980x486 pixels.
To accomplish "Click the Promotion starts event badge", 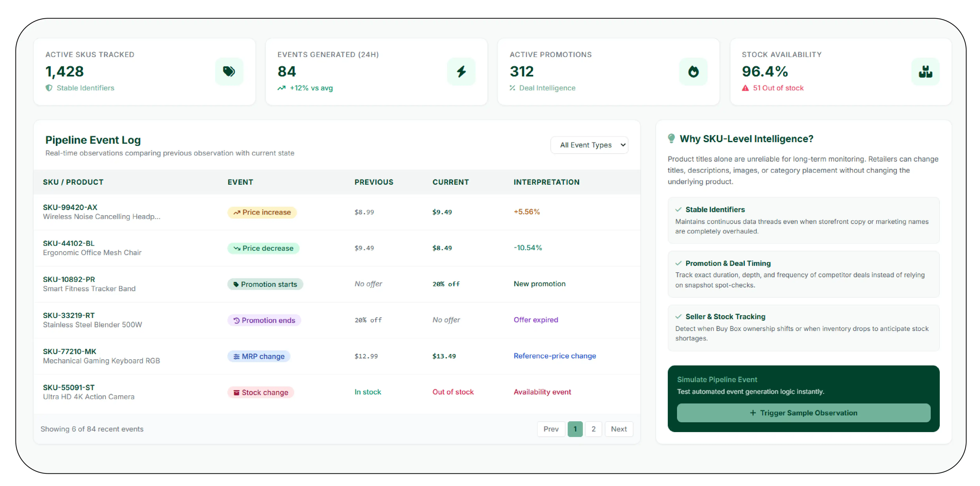I will coord(265,284).
